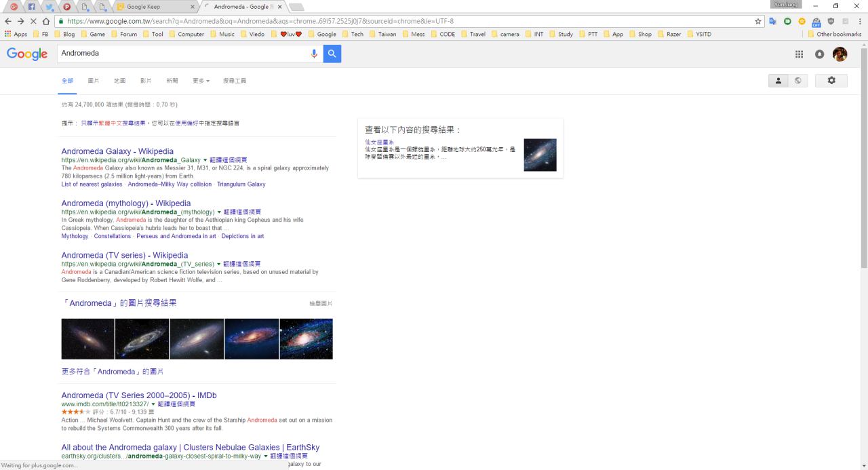Click the yellow star extension icon
Image resolution: width=868 pixels, height=470 pixels.
point(802,21)
